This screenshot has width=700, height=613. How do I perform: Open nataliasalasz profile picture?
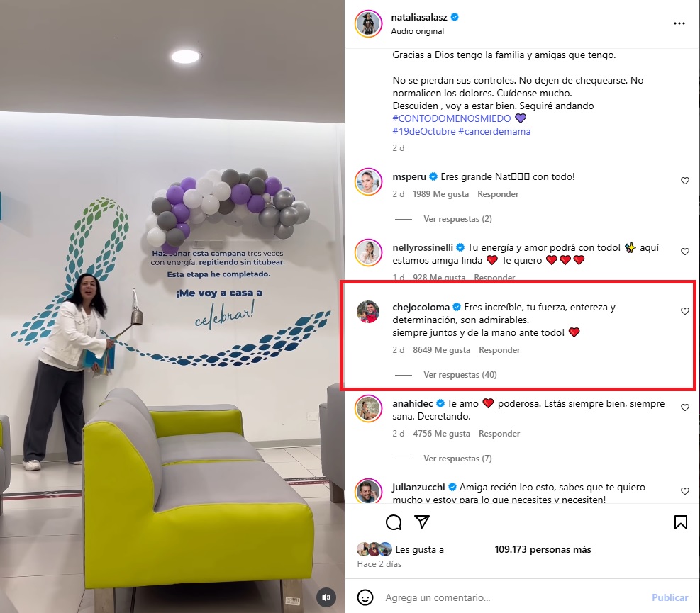click(x=368, y=23)
